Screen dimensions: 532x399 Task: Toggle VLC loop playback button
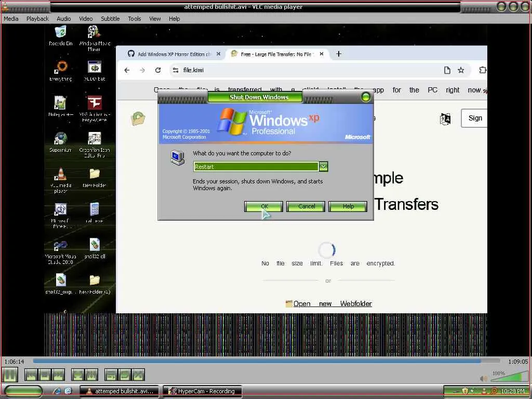click(125, 375)
